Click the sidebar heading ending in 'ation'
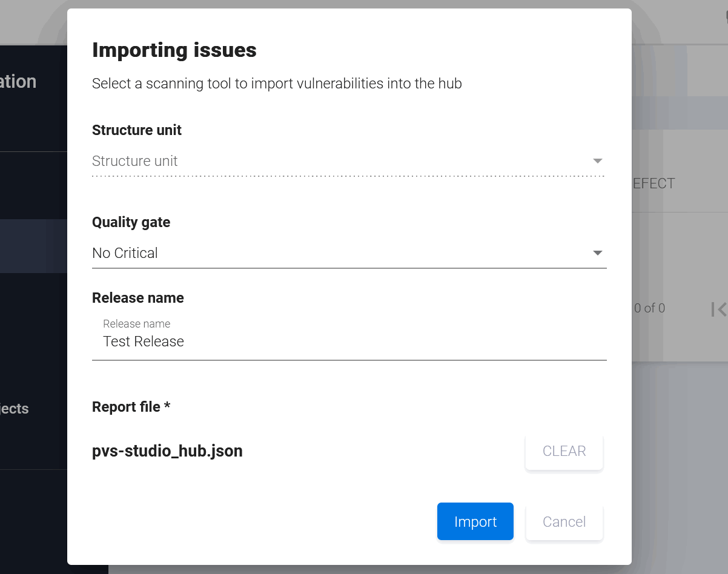The height and width of the screenshot is (574, 728). (x=18, y=82)
